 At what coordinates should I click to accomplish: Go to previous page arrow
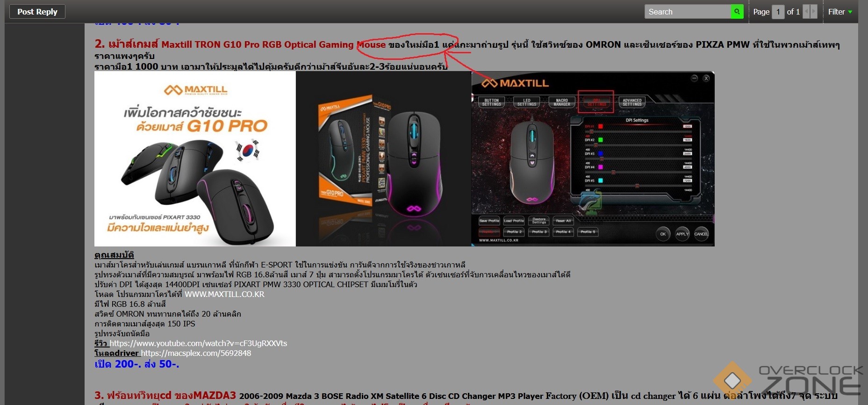click(806, 12)
